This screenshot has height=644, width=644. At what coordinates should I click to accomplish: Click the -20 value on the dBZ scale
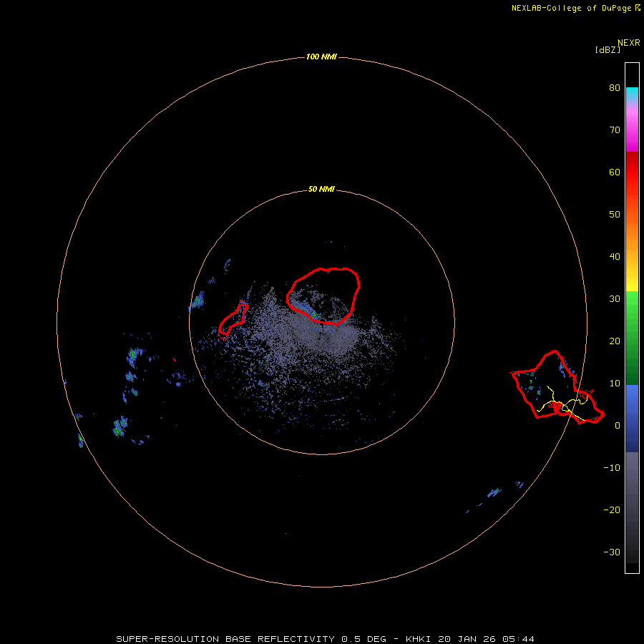(612, 510)
